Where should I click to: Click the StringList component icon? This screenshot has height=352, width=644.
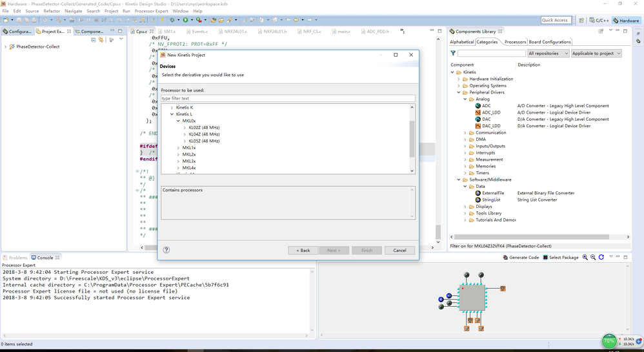pos(478,200)
